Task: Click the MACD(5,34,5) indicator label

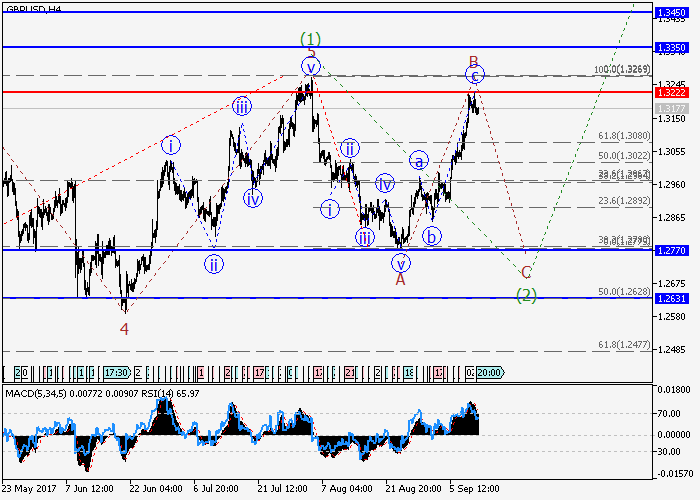Action: click(36, 394)
